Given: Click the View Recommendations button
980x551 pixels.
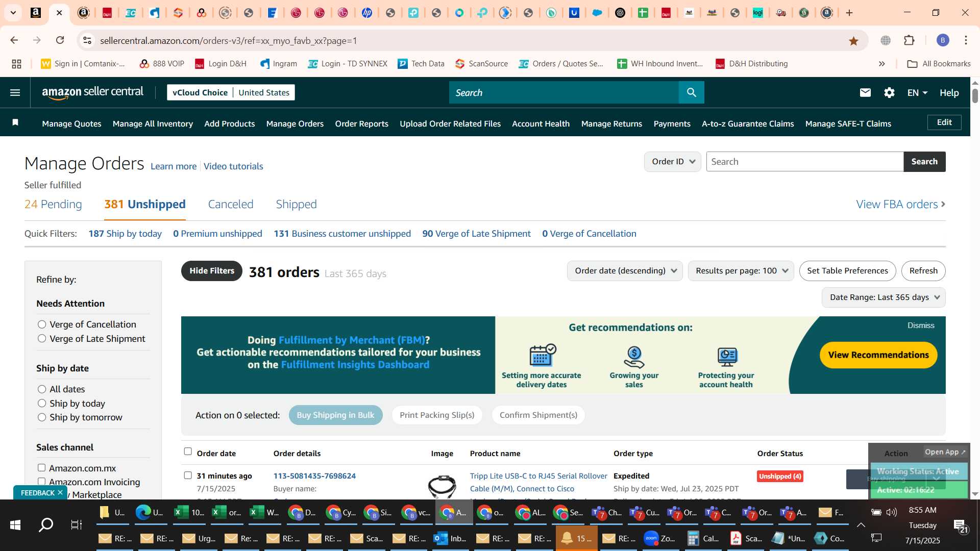Looking at the screenshot, I should (878, 355).
